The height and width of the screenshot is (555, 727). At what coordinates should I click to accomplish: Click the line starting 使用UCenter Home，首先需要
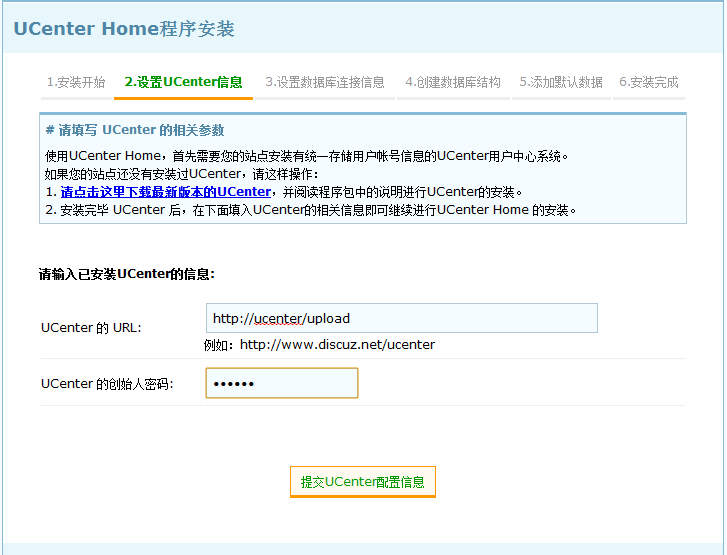[306, 156]
